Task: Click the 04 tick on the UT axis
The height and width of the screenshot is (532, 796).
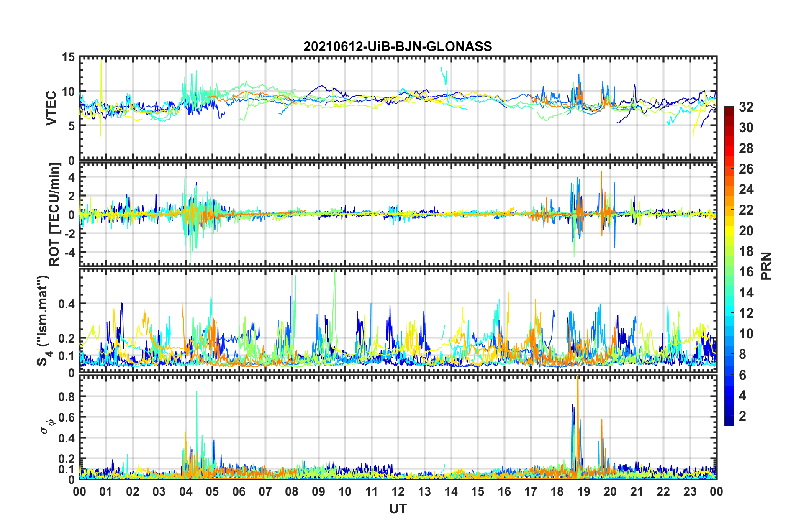Action: click(186, 491)
